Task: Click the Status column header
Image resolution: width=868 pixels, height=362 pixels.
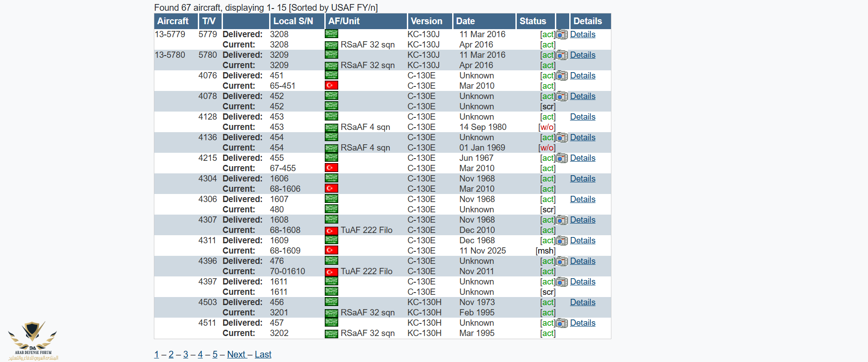Action: [532, 21]
